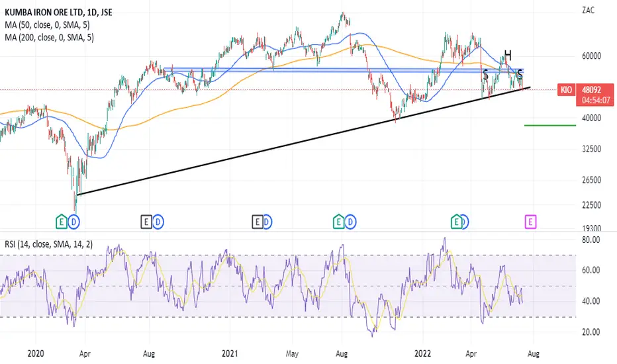Screen dimensions: 617x364
Task: Click the 60000 price axis label
Action: 591,56
